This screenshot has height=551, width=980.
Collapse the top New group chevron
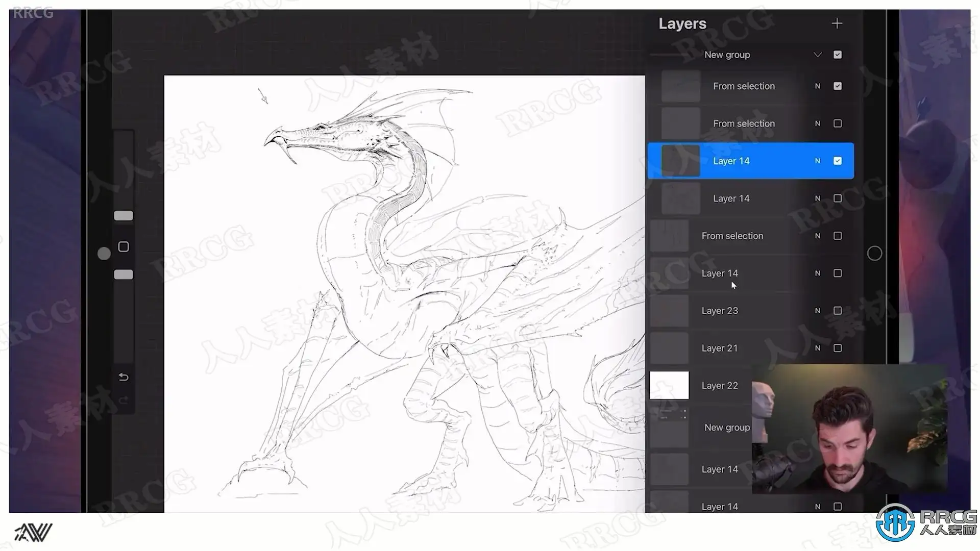818,55
